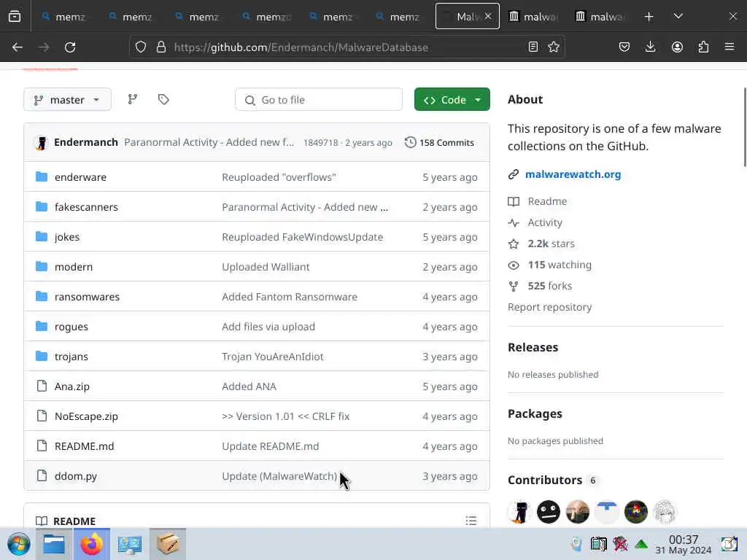
Task: Open the cardboard box archive taskbar icon
Action: (168, 544)
